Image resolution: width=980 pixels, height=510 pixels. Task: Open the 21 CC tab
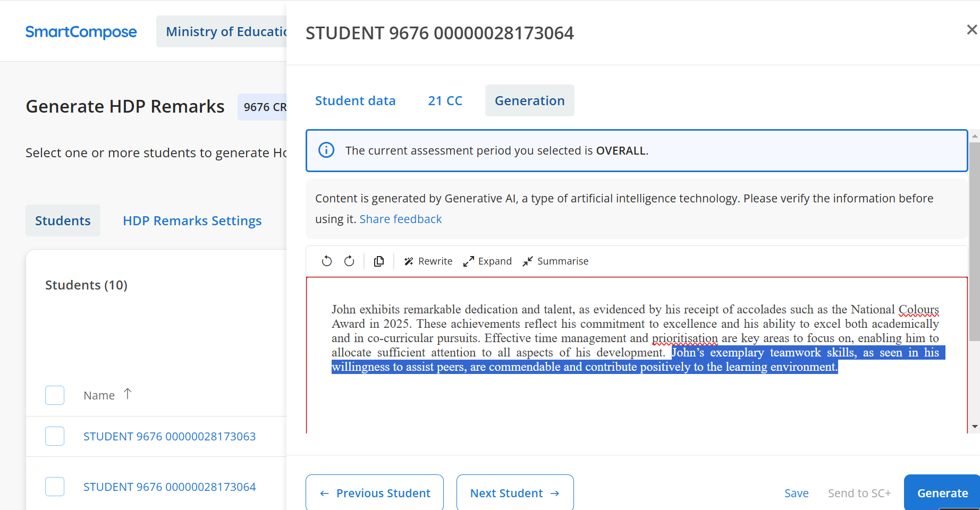[x=445, y=100]
